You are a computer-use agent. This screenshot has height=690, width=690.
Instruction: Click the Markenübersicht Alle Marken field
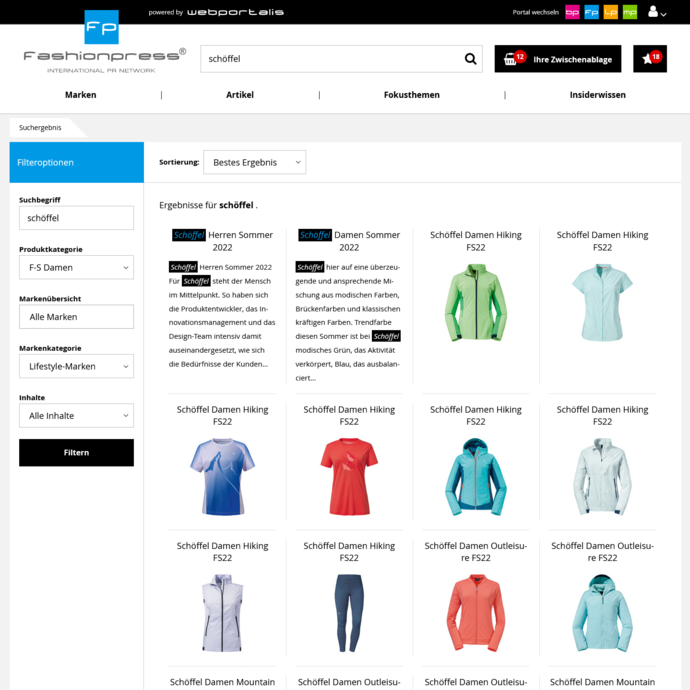tap(76, 316)
